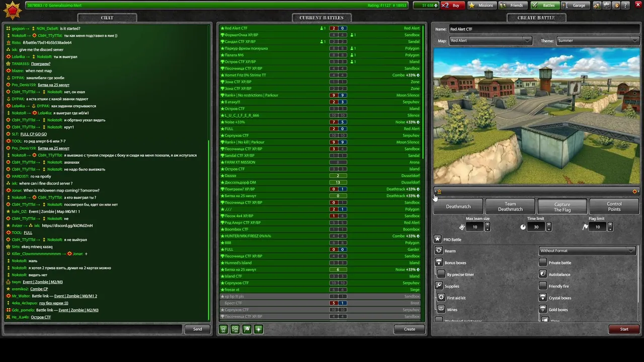
Task: Open the Theme dropdown showing Summer
Action: (x=597, y=41)
